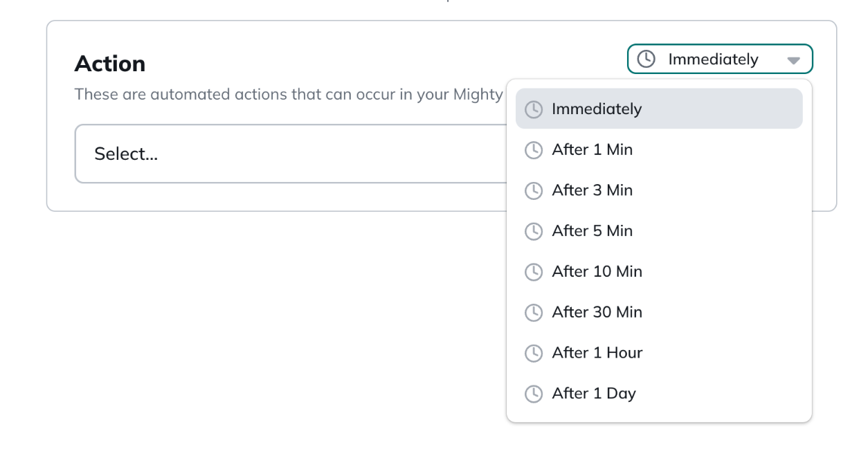Click the clock icon in the highlighted Immediately option

click(533, 109)
